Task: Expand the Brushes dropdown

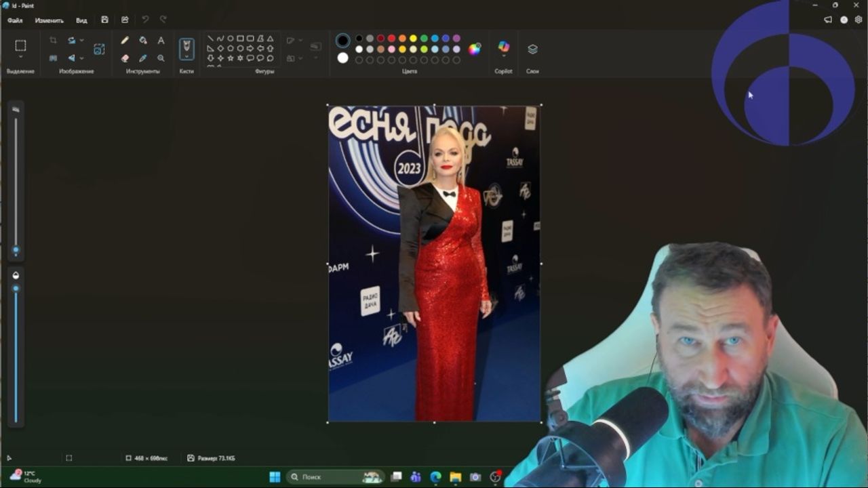Action: (x=186, y=58)
